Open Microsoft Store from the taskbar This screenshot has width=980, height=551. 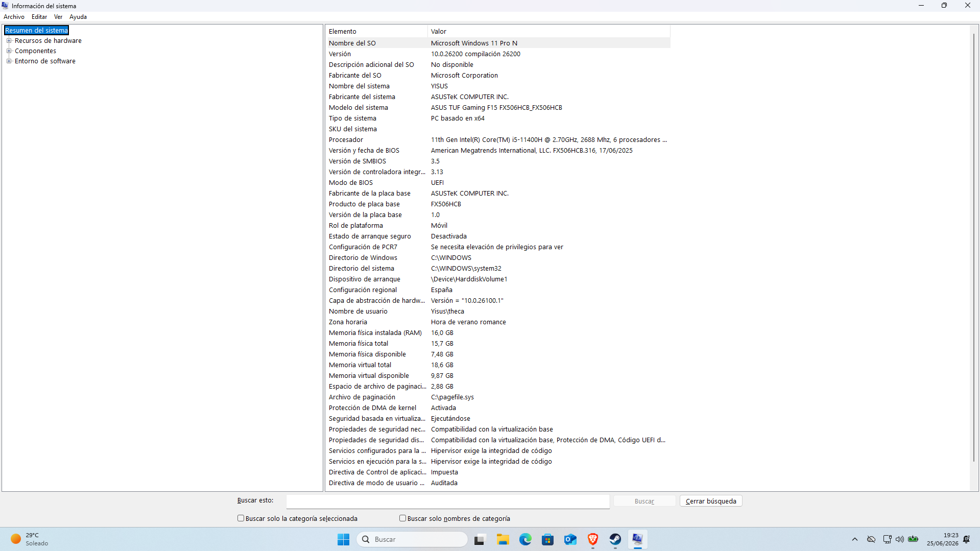point(548,539)
